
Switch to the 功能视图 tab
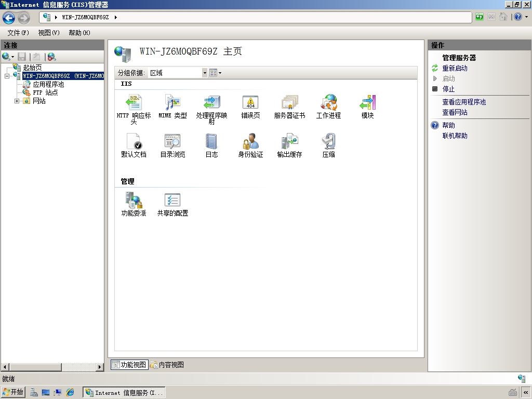[129, 365]
